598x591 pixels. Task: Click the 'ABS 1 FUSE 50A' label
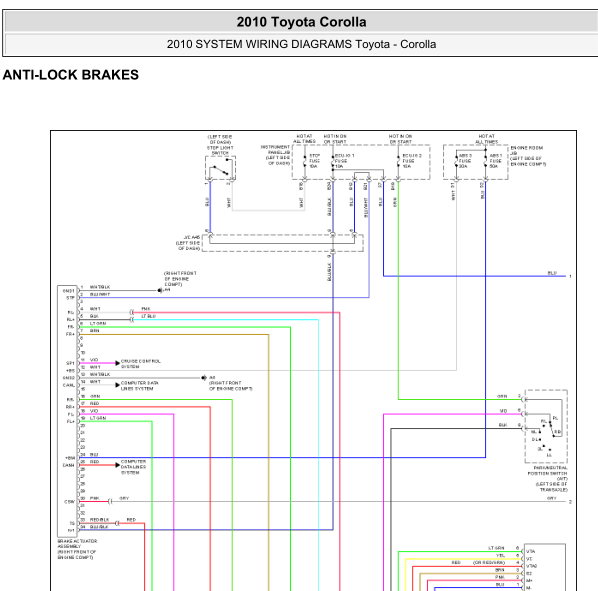pyautogui.click(x=496, y=161)
